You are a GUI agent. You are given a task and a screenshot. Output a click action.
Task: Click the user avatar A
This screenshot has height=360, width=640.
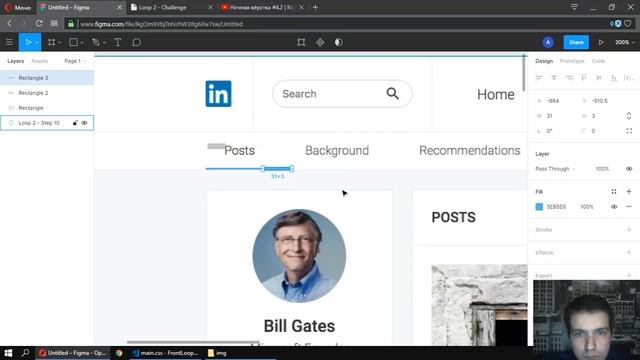548,42
